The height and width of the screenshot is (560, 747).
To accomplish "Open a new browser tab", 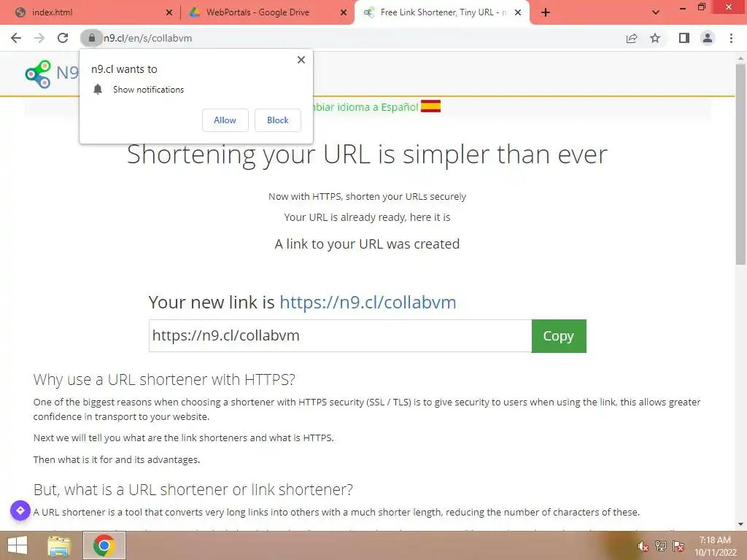I will coord(546,12).
